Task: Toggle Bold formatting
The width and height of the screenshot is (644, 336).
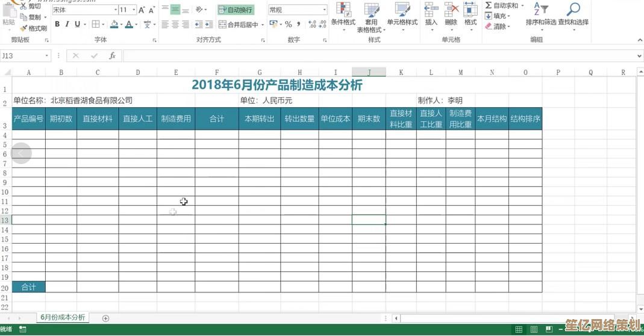Action: tap(57, 25)
